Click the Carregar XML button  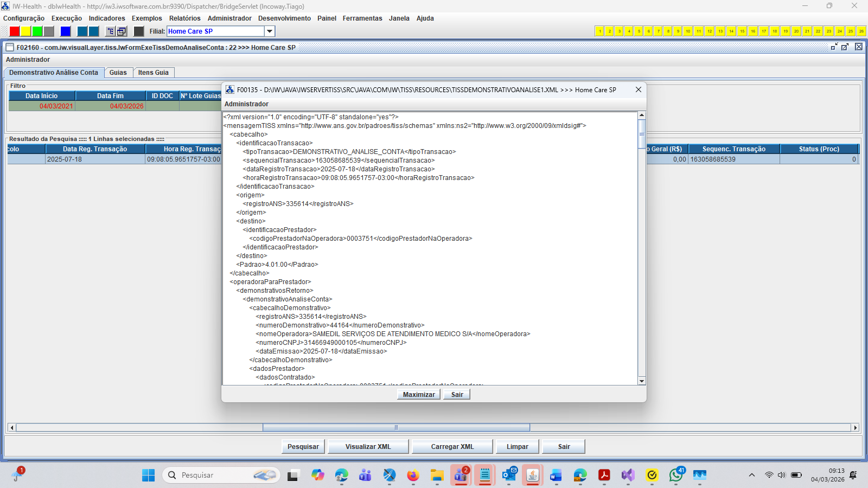click(452, 447)
